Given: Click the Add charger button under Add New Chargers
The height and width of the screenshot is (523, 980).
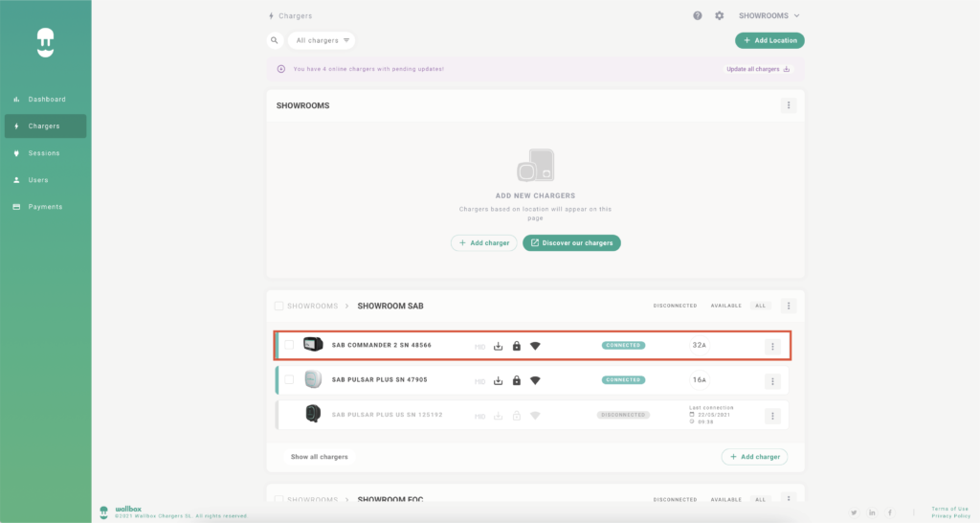Looking at the screenshot, I should click(483, 242).
